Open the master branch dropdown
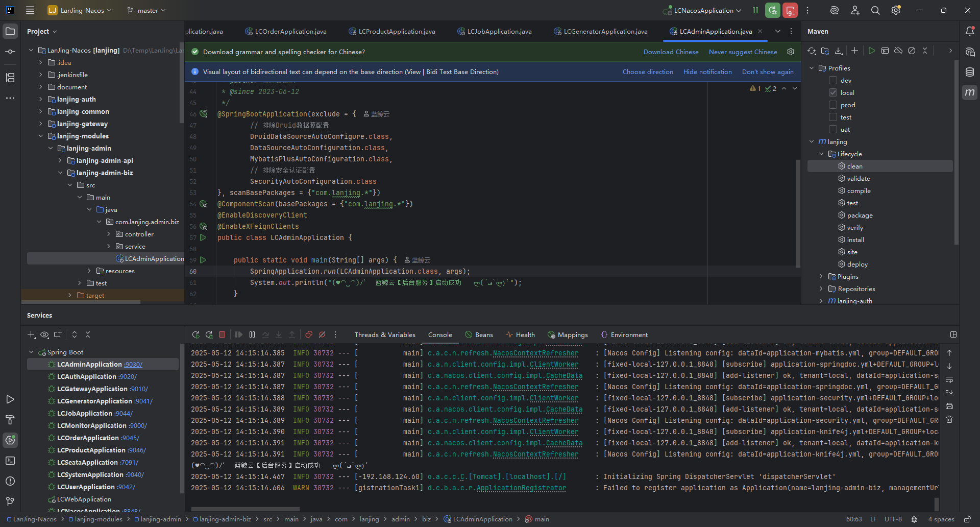Viewport: 980px width, 527px height. (146, 10)
